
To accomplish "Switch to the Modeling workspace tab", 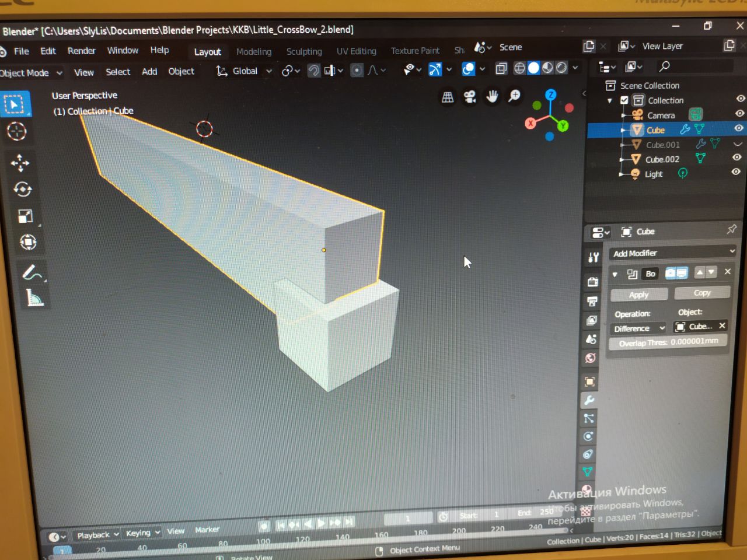I will coord(254,52).
